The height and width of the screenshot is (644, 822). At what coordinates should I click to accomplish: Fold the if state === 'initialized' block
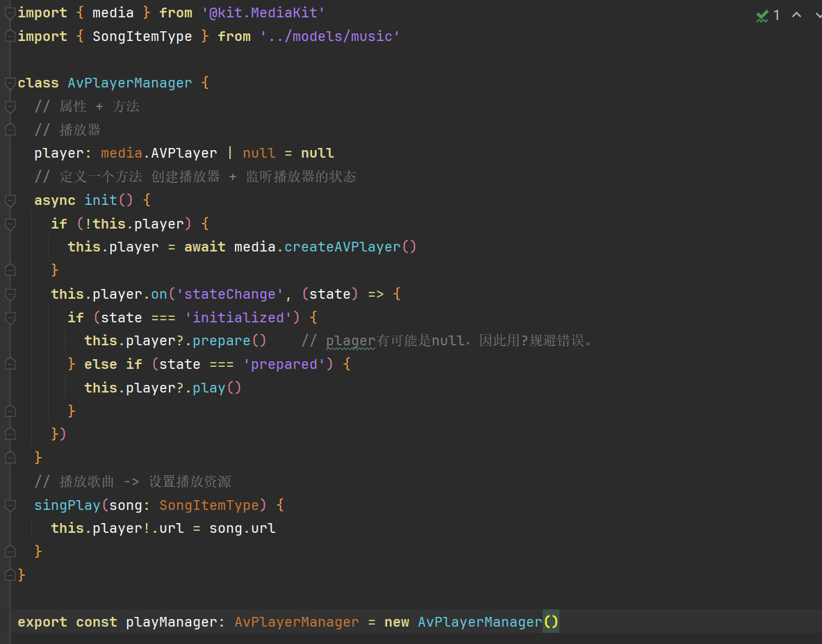click(x=10, y=317)
